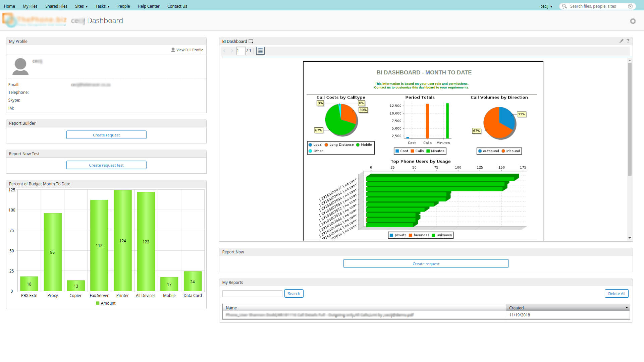Expand the Sites dropdown menu

click(x=82, y=6)
